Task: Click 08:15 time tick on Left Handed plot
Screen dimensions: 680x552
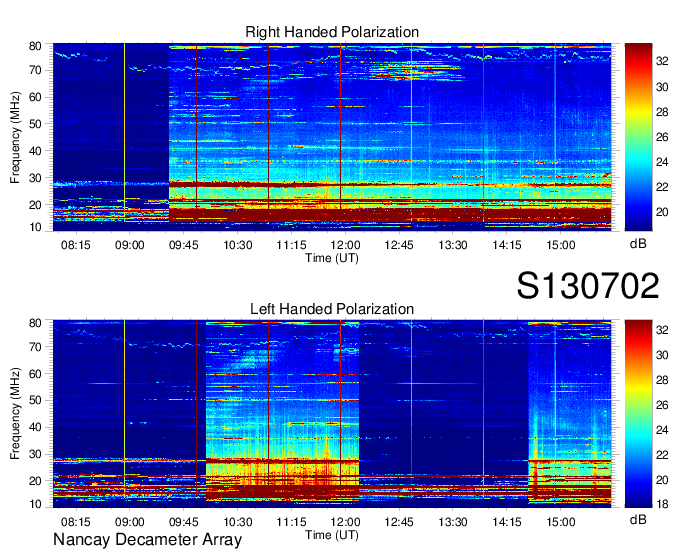Action: pyautogui.click(x=76, y=522)
